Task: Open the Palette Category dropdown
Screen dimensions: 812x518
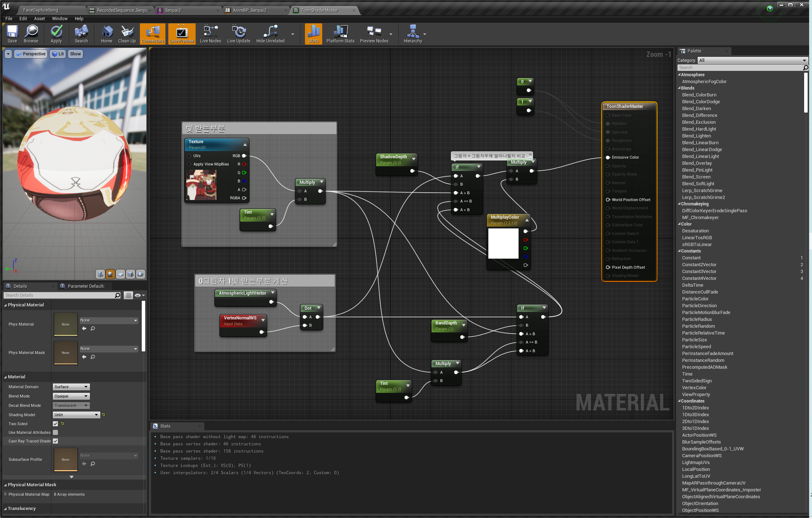Action: click(752, 60)
